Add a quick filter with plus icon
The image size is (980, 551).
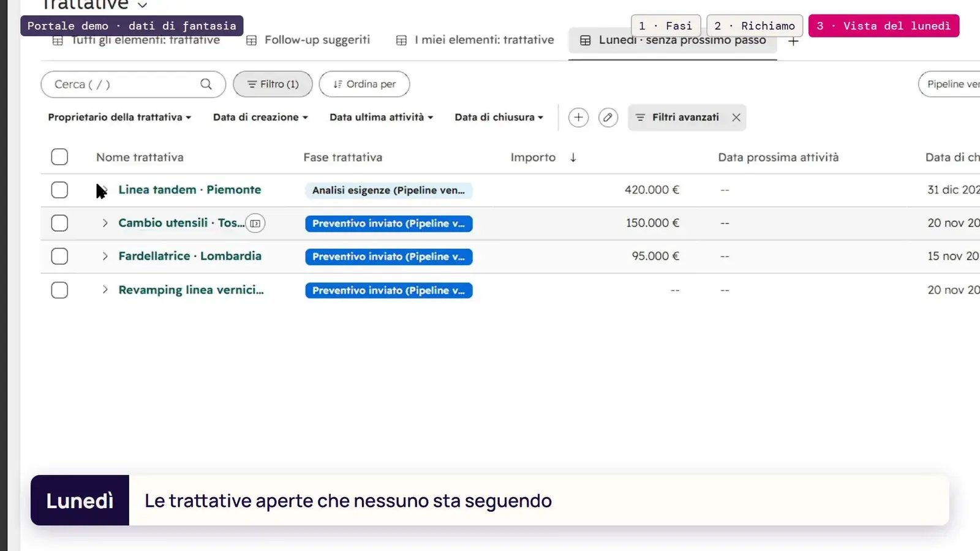[578, 118]
